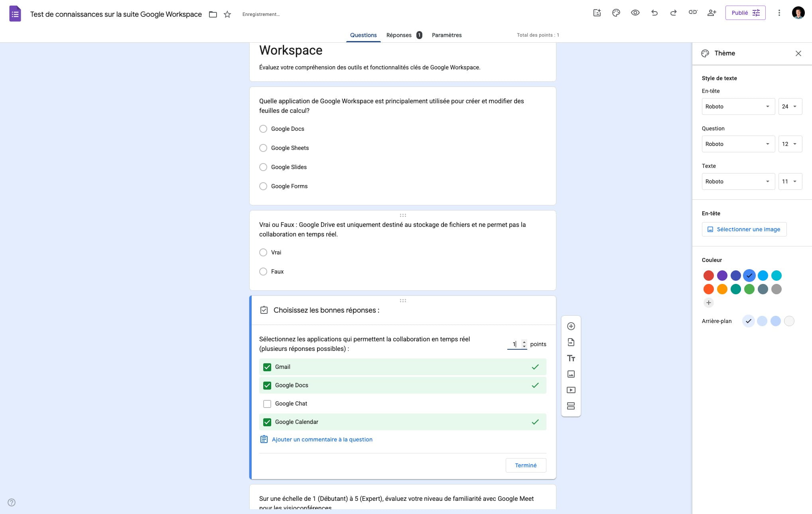Open Texte font size dropdown
Screen dimensions: 812x514
pyautogui.click(x=790, y=181)
